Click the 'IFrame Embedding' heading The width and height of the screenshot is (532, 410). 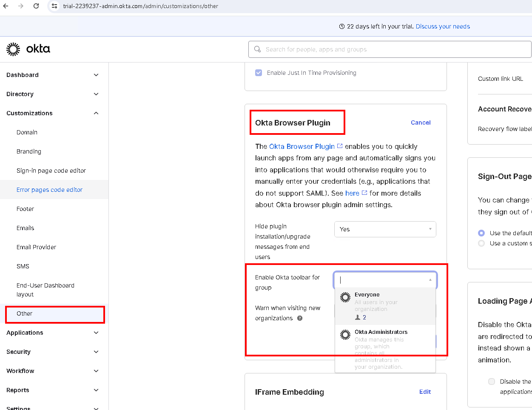pos(290,392)
